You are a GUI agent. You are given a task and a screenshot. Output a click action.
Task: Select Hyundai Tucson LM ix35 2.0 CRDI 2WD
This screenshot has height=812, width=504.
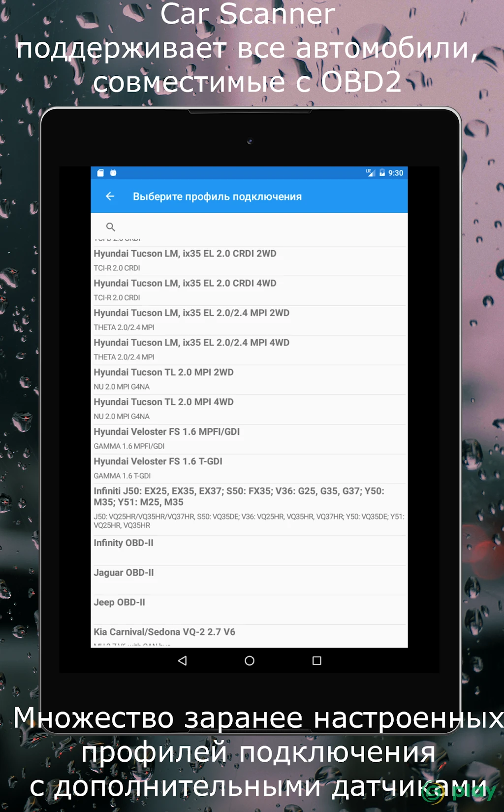pos(249,260)
